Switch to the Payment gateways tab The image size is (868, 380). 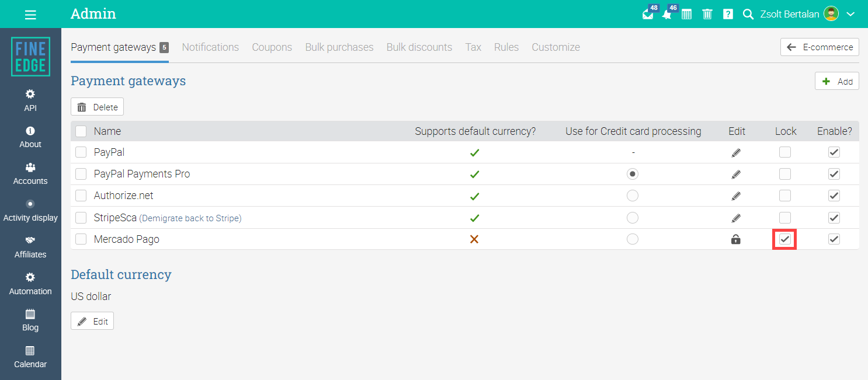tap(120, 47)
